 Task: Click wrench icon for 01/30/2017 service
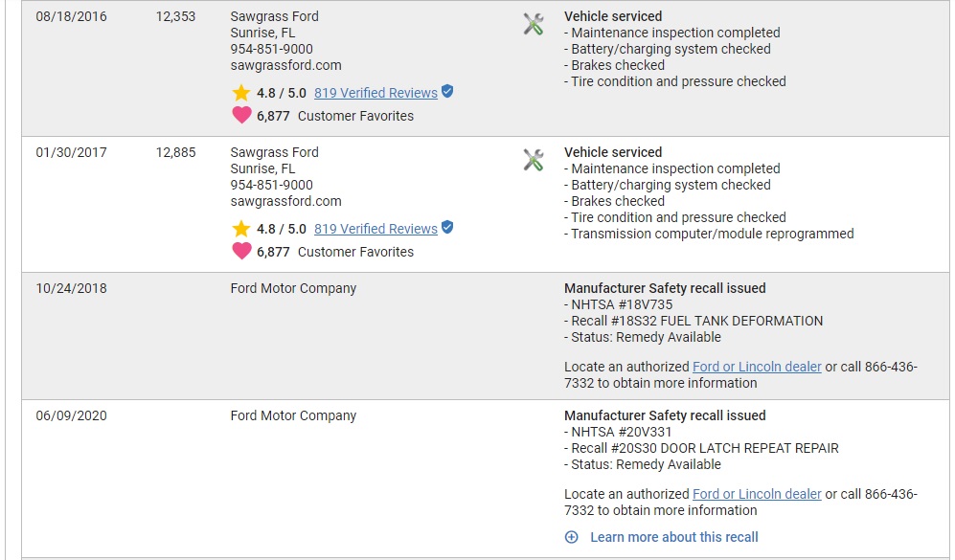tap(534, 160)
